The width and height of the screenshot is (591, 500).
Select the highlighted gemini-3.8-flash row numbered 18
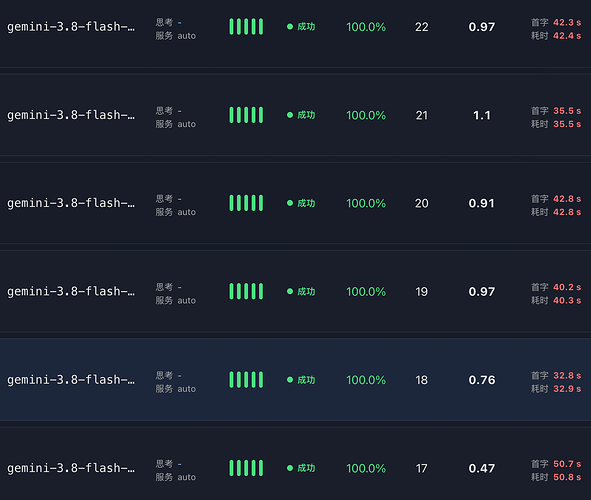pos(296,379)
